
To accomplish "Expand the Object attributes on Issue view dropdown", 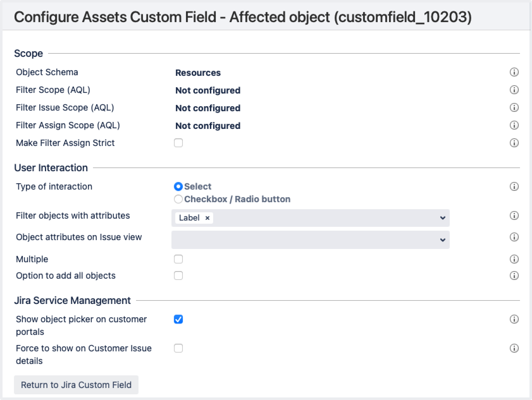I will 443,240.
